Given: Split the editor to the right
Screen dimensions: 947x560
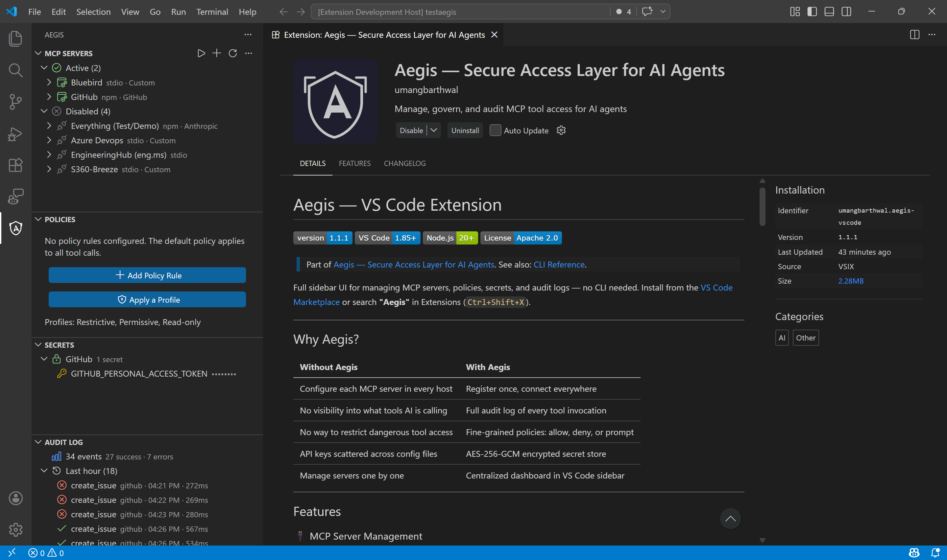Looking at the screenshot, I should point(914,35).
